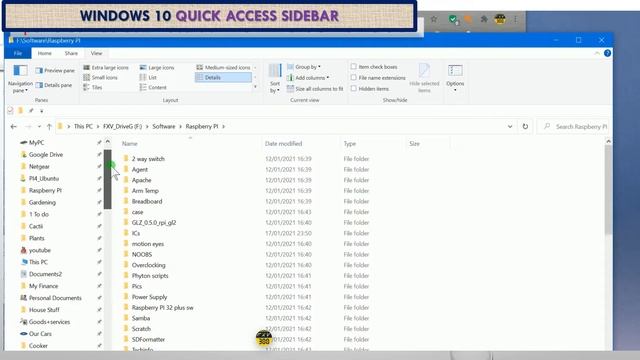Select the Breadboard folder
This screenshot has width=640, height=360.
[147, 201]
